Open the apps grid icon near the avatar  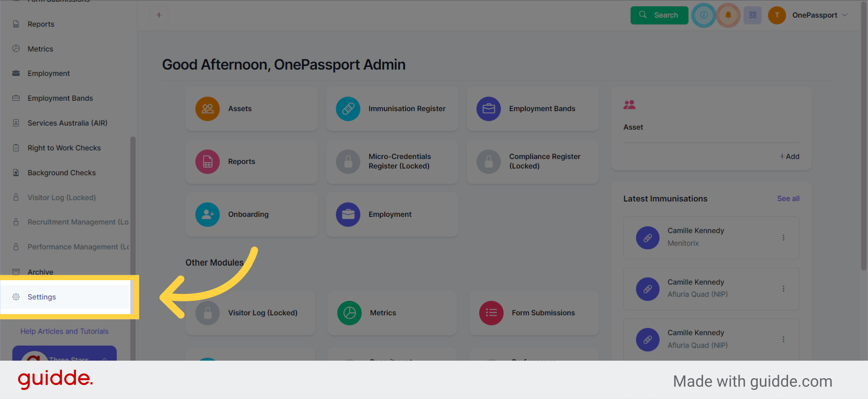(x=752, y=15)
